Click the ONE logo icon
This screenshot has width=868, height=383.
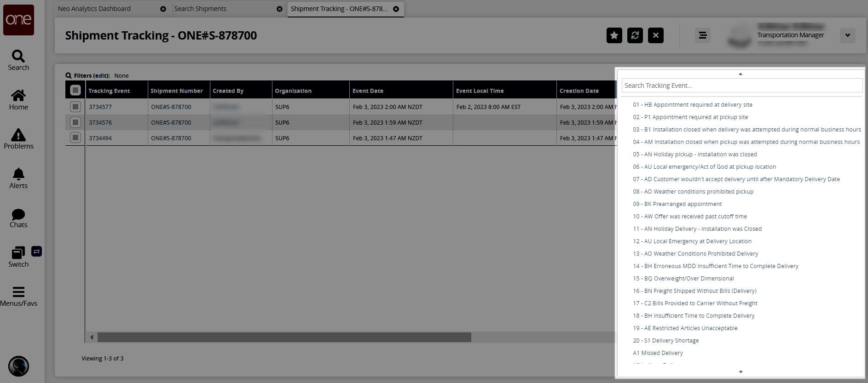(x=18, y=20)
